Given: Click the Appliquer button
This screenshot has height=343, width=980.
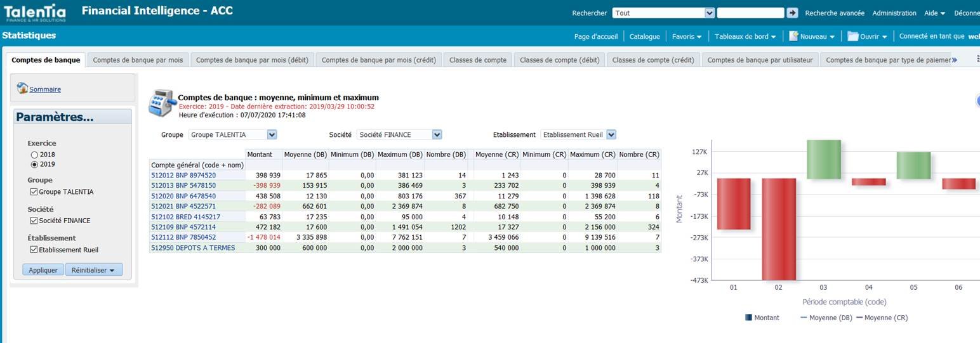Looking at the screenshot, I should tap(43, 270).
